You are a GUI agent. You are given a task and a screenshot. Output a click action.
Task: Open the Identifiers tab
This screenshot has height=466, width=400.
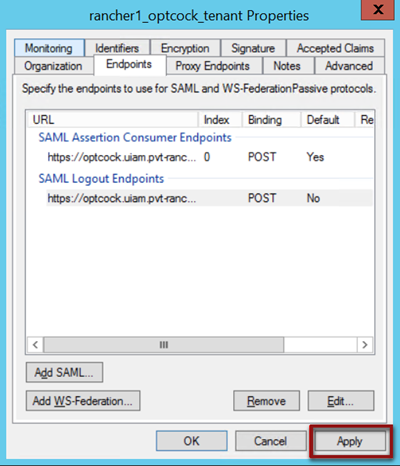pos(117,48)
